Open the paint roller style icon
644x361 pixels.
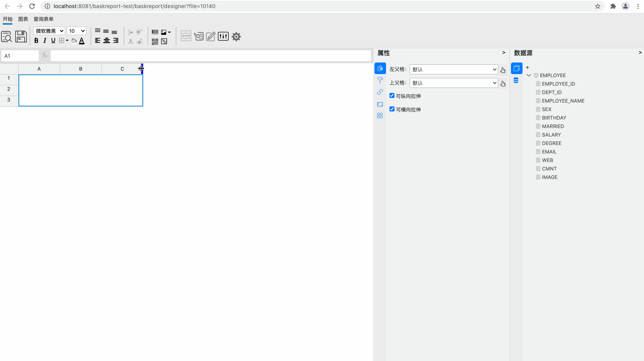pyautogui.click(x=380, y=80)
